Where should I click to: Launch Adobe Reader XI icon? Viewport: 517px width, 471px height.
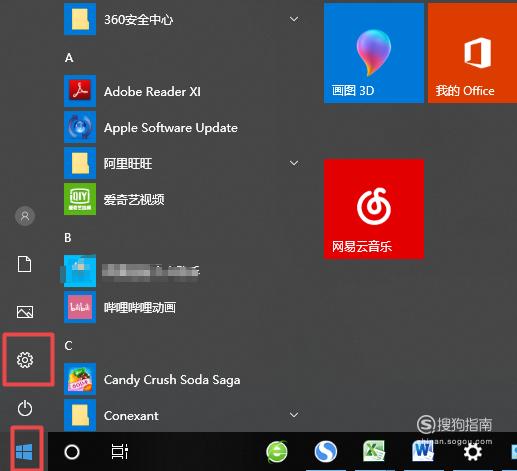coord(80,91)
